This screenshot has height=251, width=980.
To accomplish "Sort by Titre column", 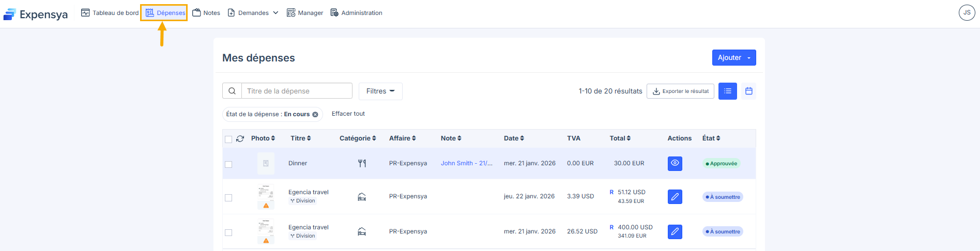I will tap(300, 138).
